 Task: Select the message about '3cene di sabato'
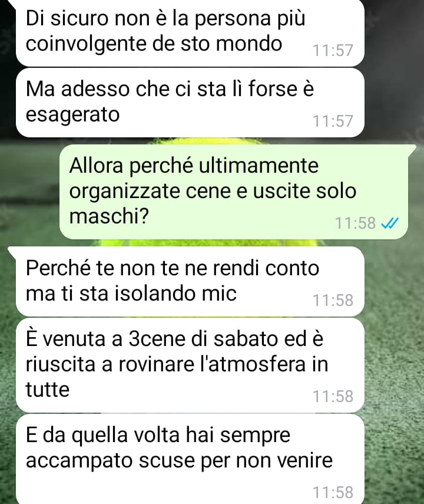[190, 365]
